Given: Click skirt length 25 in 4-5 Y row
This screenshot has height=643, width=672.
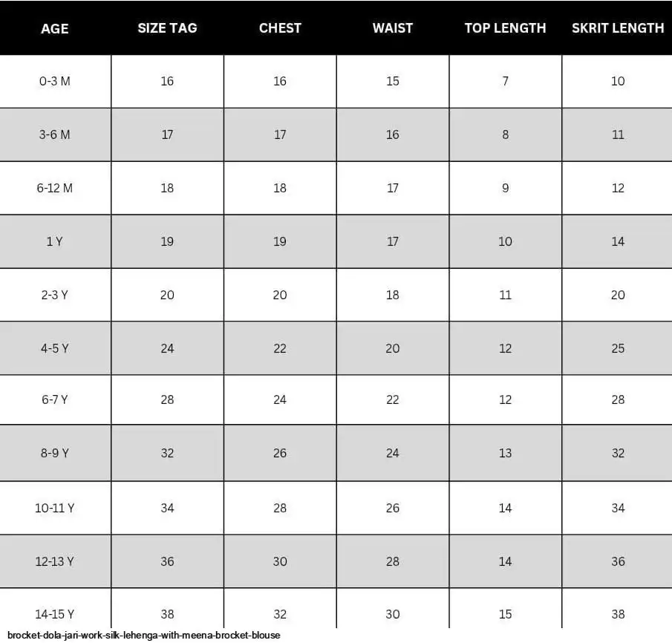Looking at the screenshot, I should pyautogui.click(x=618, y=348).
